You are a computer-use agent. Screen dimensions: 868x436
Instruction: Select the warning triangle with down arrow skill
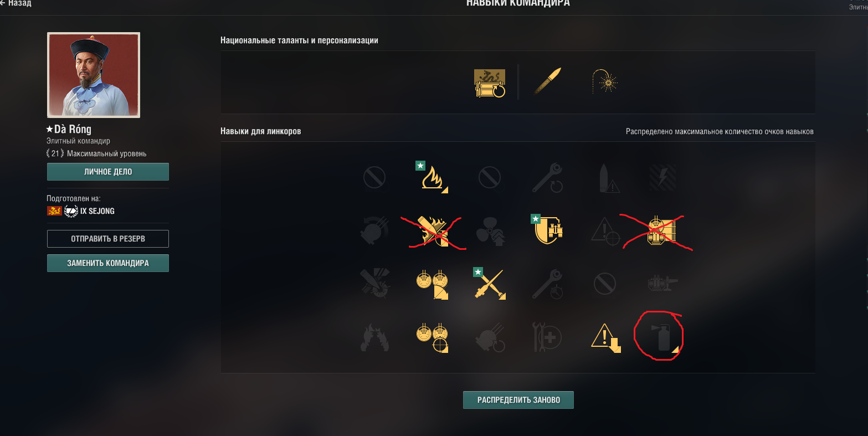605,337
